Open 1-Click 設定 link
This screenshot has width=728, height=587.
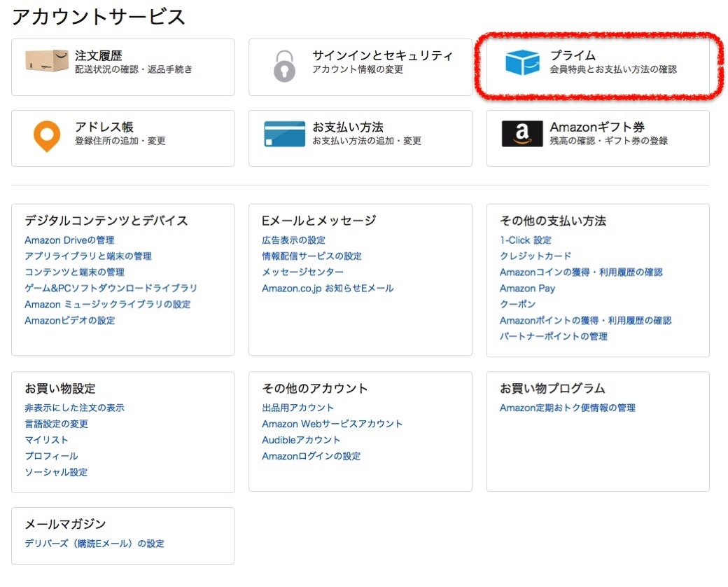526,240
